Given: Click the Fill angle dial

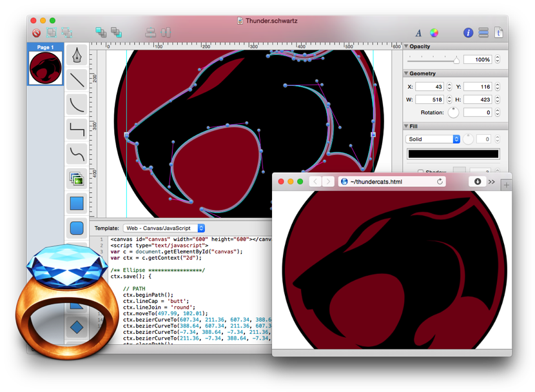Looking at the screenshot, I should [x=468, y=139].
